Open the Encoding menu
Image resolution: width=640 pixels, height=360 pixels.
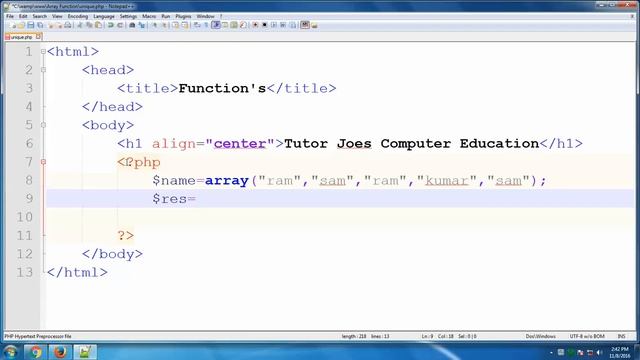coord(78,16)
